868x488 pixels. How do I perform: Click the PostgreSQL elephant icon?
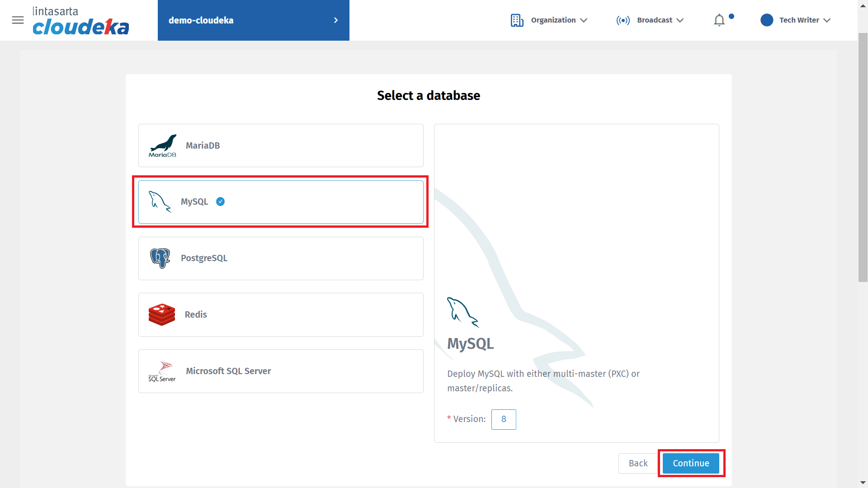160,258
